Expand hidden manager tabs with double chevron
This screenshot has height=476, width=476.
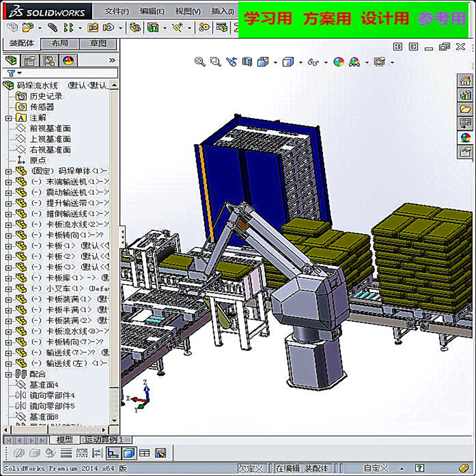click(x=112, y=60)
